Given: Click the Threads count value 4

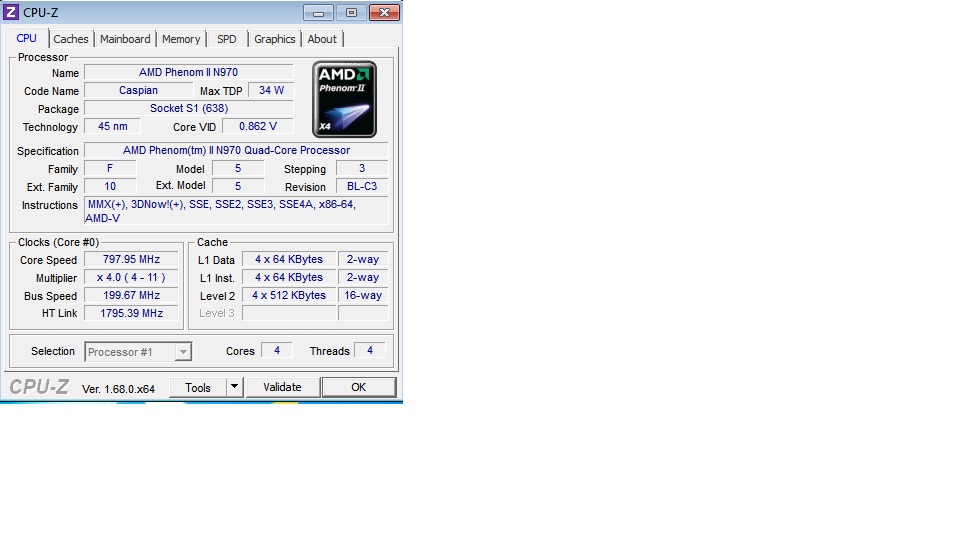Looking at the screenshot, I should [x=370, y=350].
